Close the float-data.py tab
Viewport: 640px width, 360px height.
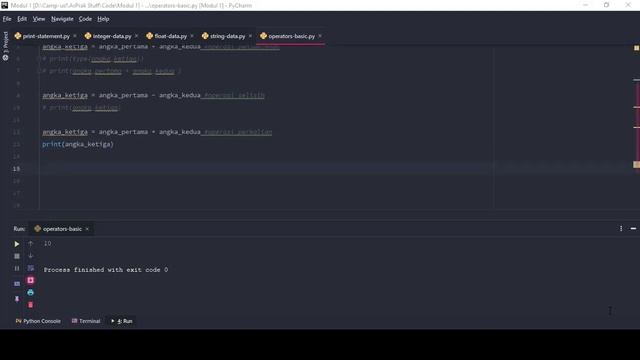[x=192, y=36]
